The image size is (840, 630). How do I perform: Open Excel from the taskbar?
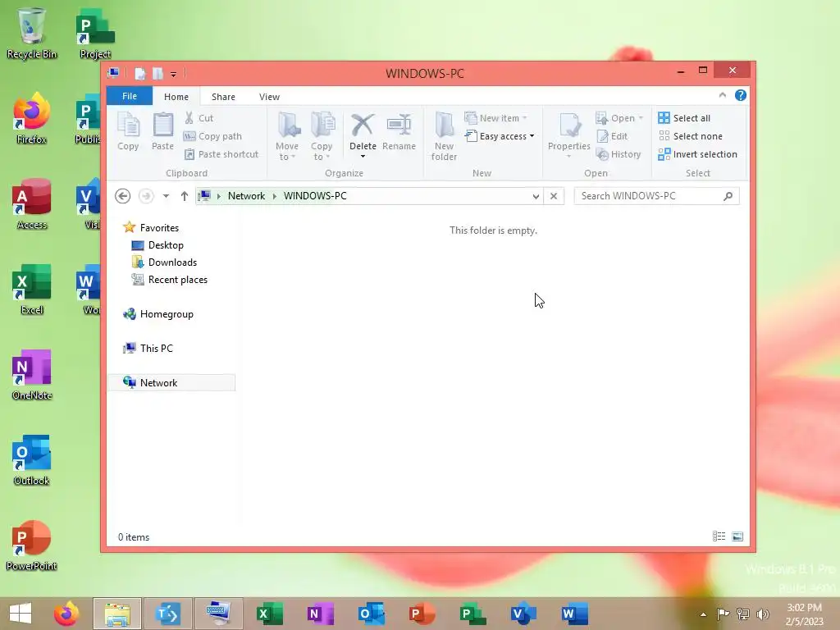pos(270,614)
